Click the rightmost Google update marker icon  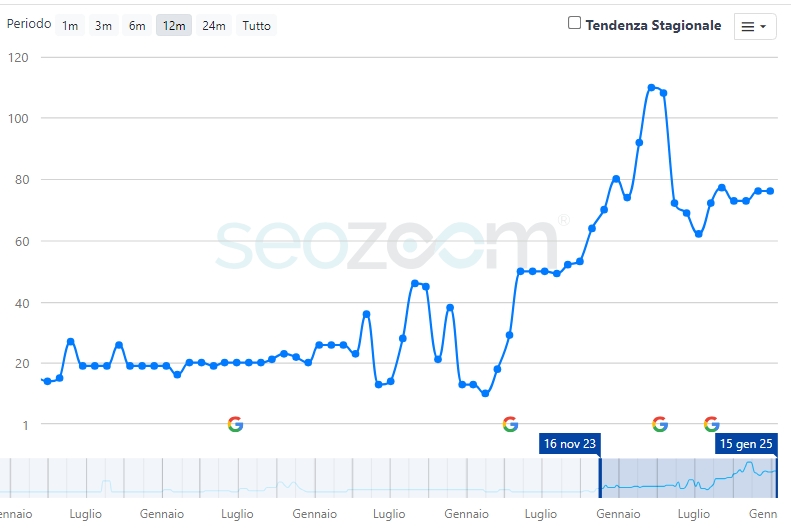712,424
